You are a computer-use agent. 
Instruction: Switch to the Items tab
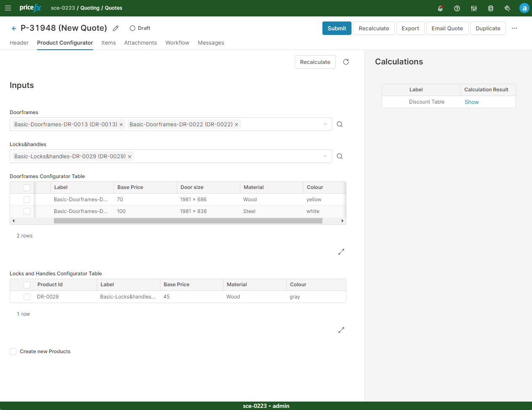[x=109, y=43]
